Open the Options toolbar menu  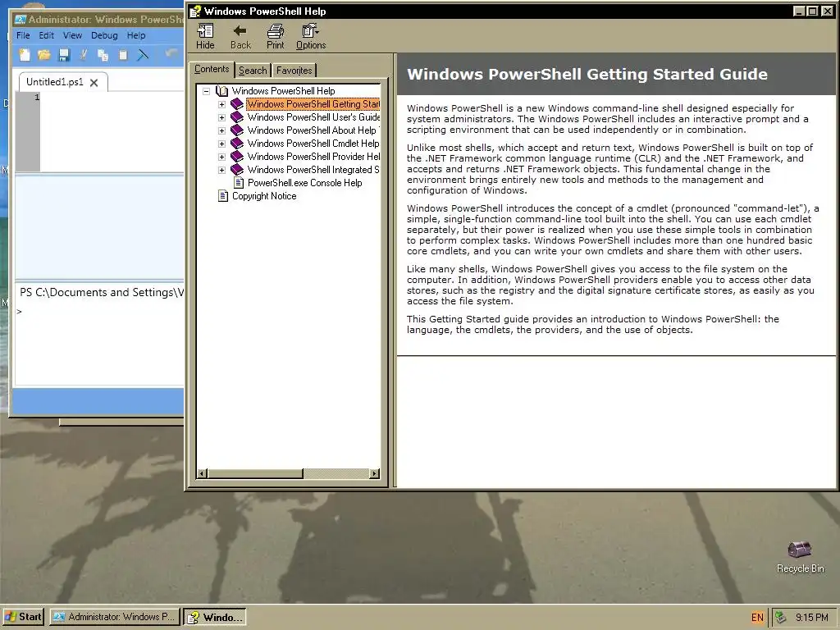click(x=311, y=36)
